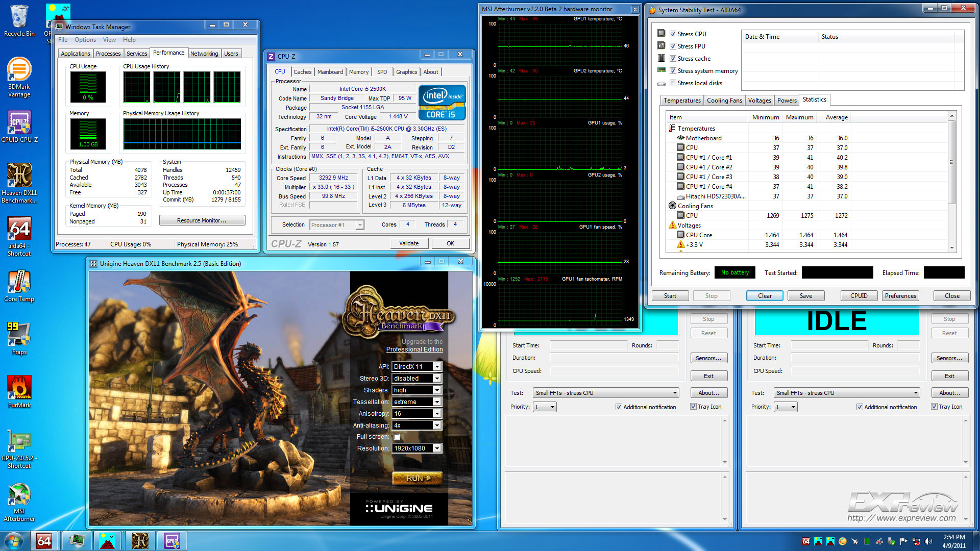Switch to the CPU-Z taskbar button
This screenshot has width=980, height=551.
point(172,541)
